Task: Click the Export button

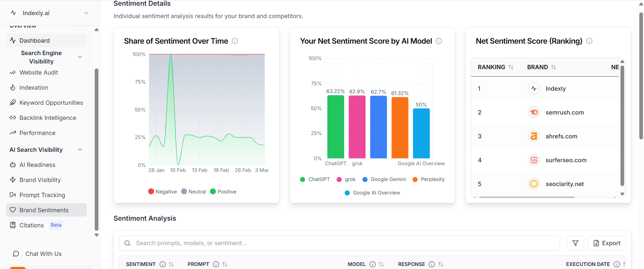Action: click(606, 243)
